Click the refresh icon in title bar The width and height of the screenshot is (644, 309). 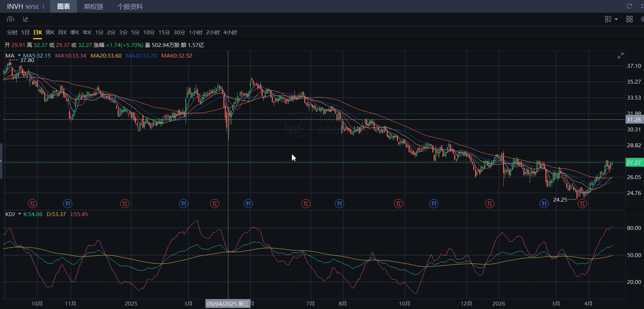coord(629,6)
